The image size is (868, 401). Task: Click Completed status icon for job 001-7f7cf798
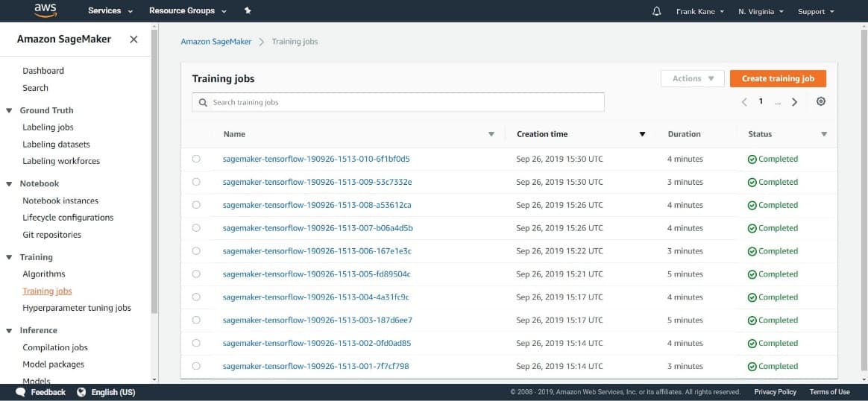pos(752,367)
